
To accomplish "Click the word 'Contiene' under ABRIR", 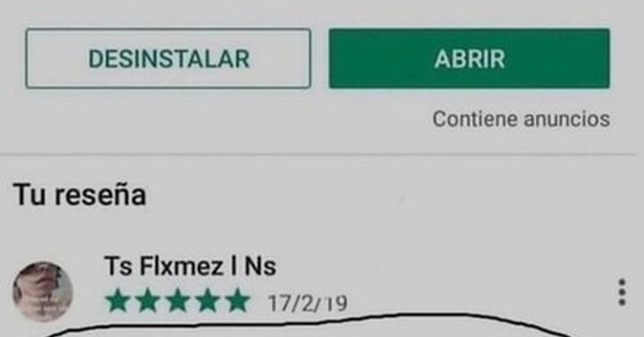I will (475, 119).
